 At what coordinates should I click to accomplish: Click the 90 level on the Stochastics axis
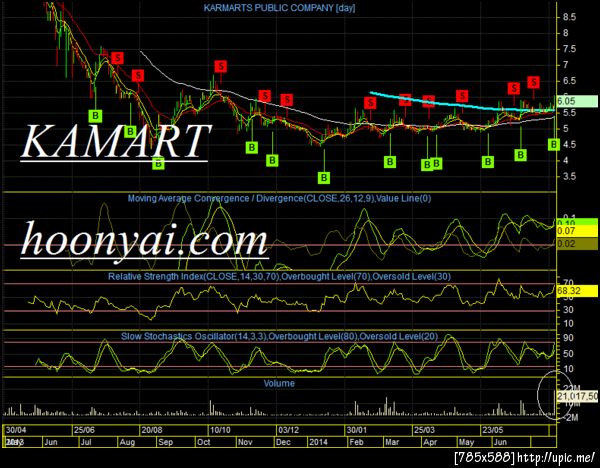[x=568, y=338]
